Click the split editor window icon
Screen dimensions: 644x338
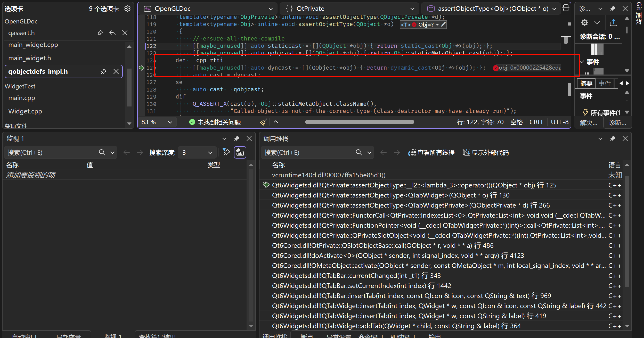566,8
